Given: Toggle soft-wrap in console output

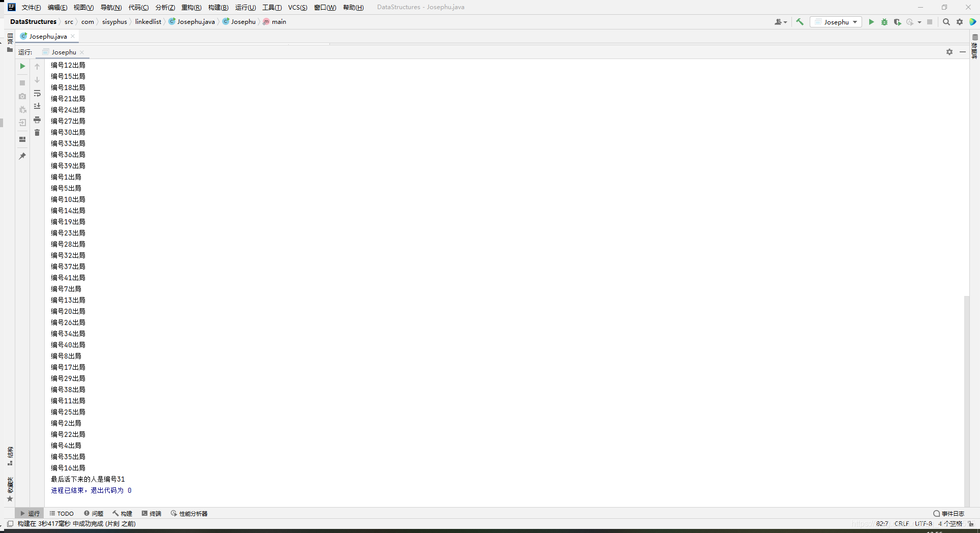Looking at the screenshot, I should (37, 94).
